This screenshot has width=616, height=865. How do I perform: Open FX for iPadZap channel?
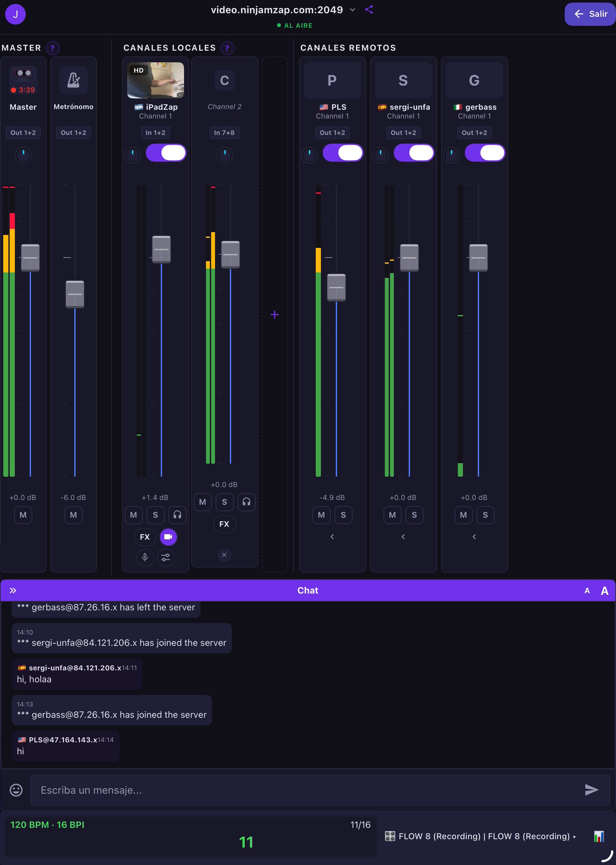[x=145, y=537]
